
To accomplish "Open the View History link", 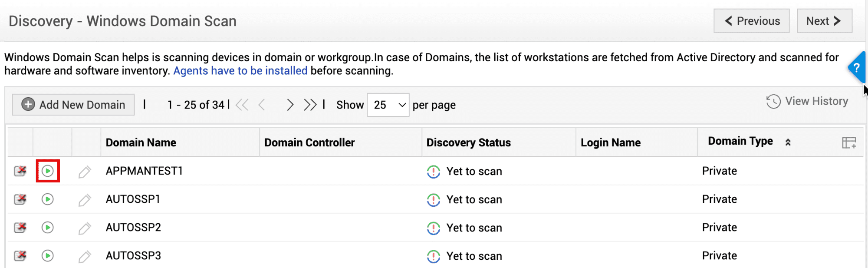I will pyautogui.click(x=807, y=101).
